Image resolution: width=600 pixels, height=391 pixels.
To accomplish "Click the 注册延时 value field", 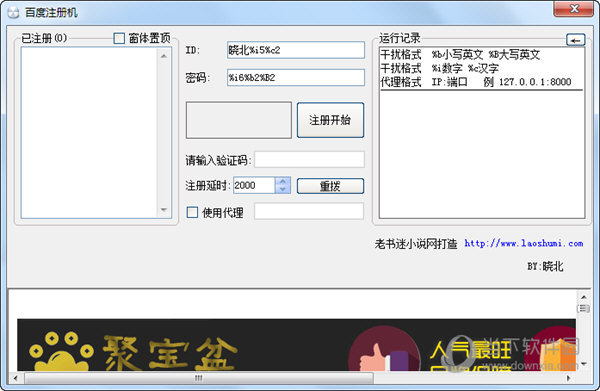I will click(254, 186).
